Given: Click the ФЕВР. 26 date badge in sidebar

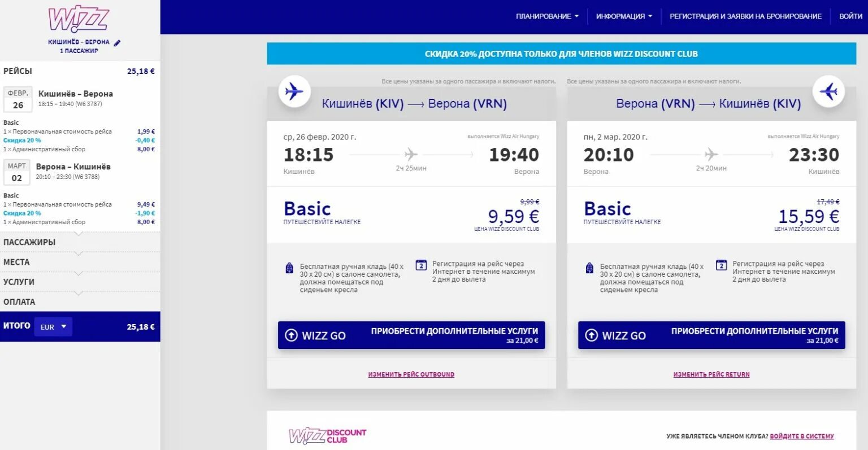Looking at the screenshot, I should click(x=18, y=99).
